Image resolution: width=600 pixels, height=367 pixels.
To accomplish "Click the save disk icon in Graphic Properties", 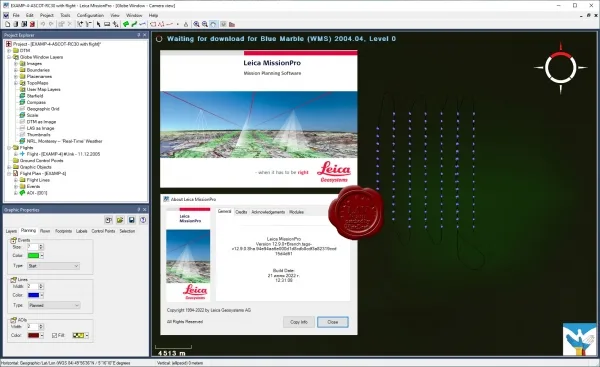I will click(132, 220).
